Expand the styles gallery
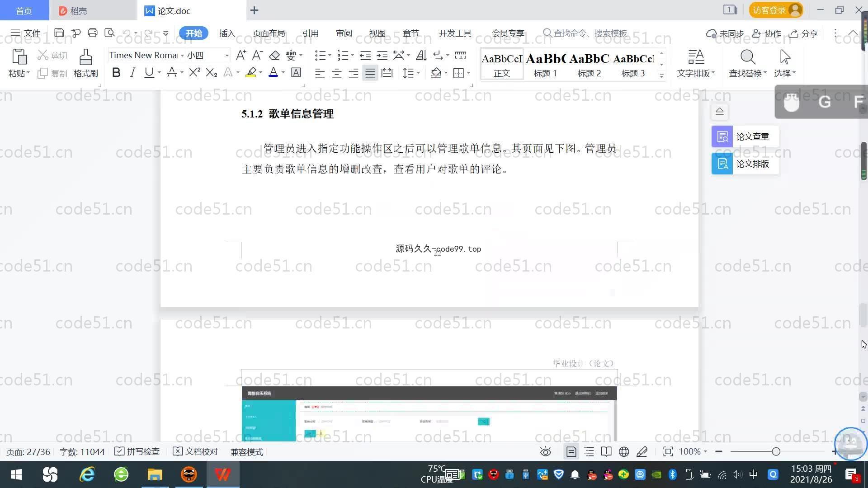 pos(661,75)
